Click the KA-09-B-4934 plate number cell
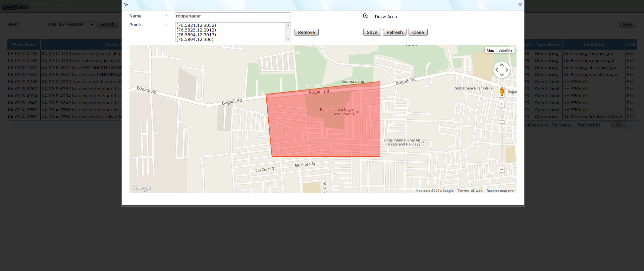This screenshot has height=271, width=644. [23, 96]
